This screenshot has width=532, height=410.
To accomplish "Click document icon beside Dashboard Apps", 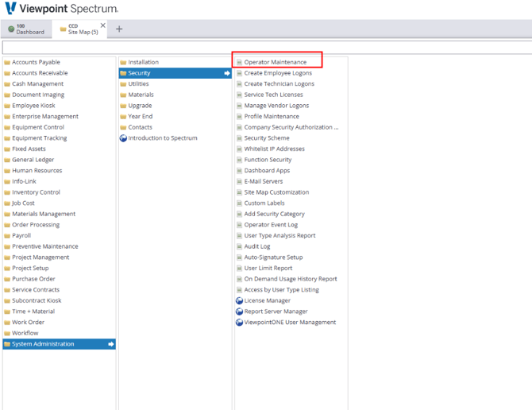I will point(239,171).
